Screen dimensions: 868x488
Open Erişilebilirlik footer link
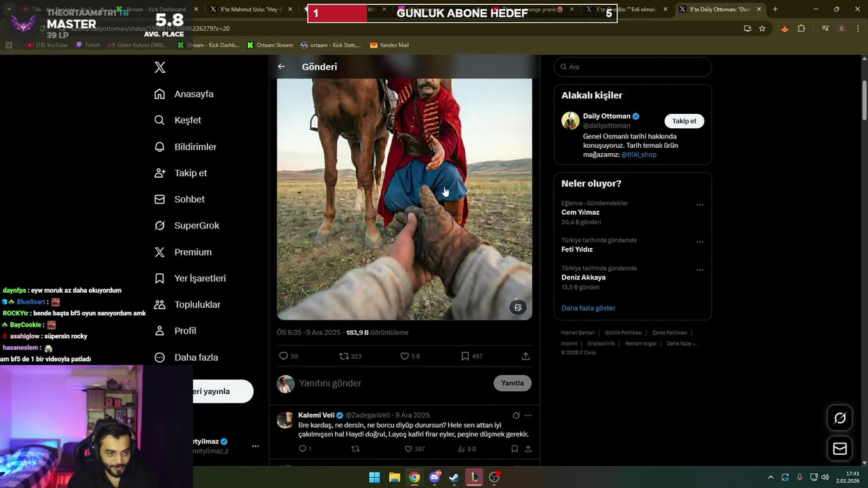[x=601, y=344]
